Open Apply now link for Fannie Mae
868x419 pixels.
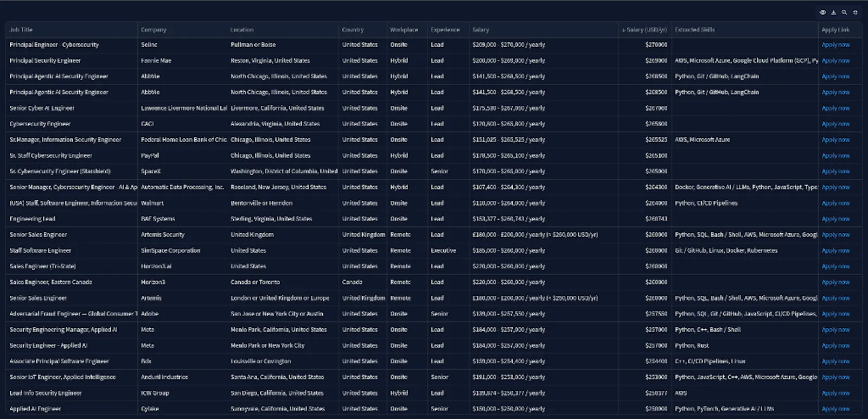tap(835, 61)
